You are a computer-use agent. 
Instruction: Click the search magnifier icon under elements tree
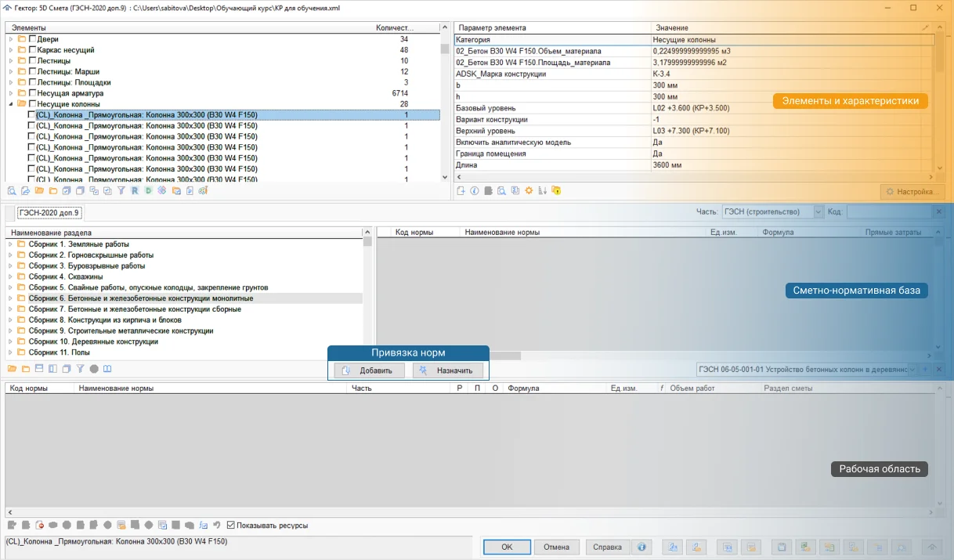(12, 190)
